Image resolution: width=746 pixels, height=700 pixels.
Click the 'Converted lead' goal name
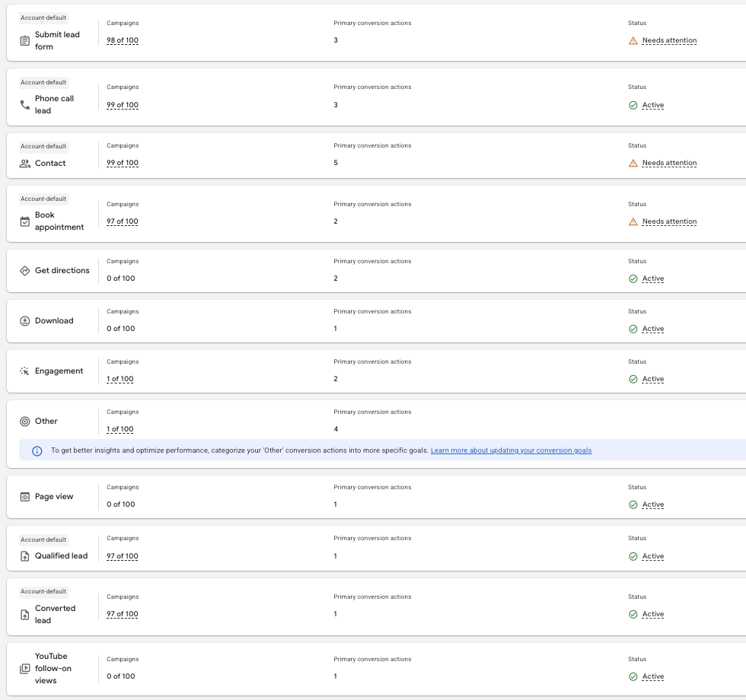55,615
